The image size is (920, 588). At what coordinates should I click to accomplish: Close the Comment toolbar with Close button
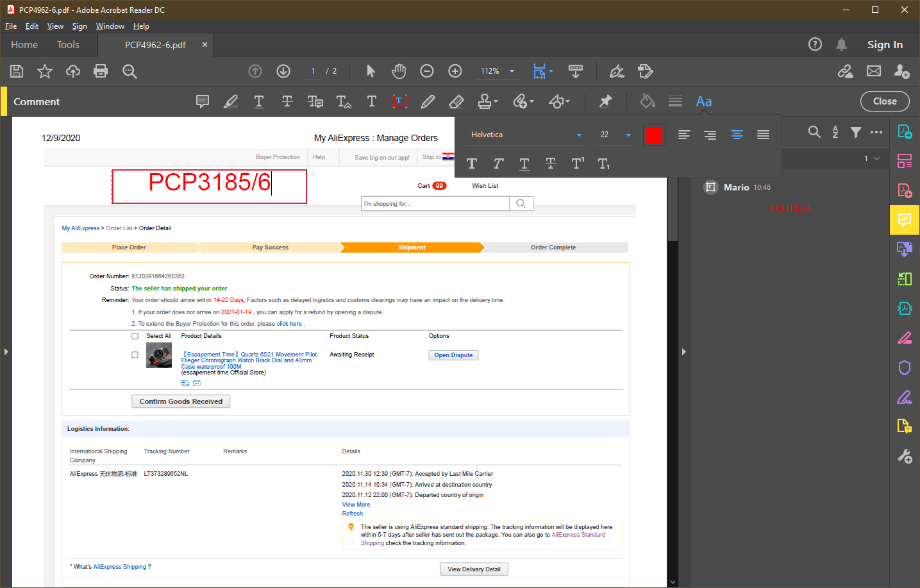pos(885,101)
